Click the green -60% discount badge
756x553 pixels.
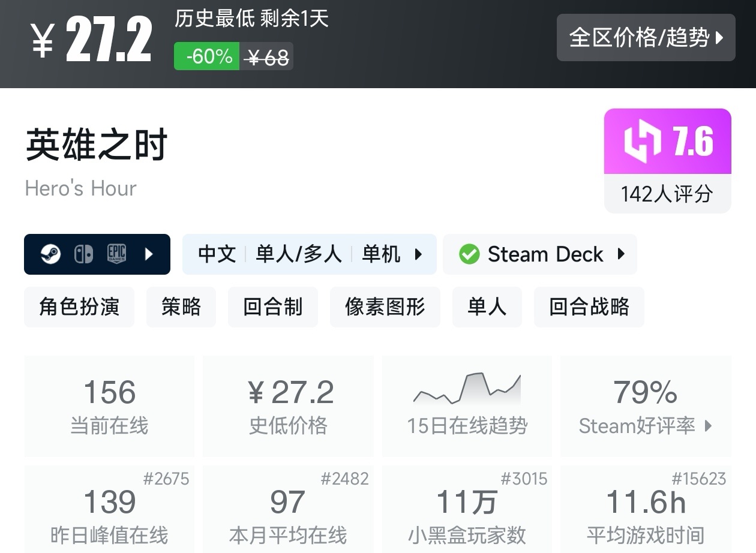[207, 56]
